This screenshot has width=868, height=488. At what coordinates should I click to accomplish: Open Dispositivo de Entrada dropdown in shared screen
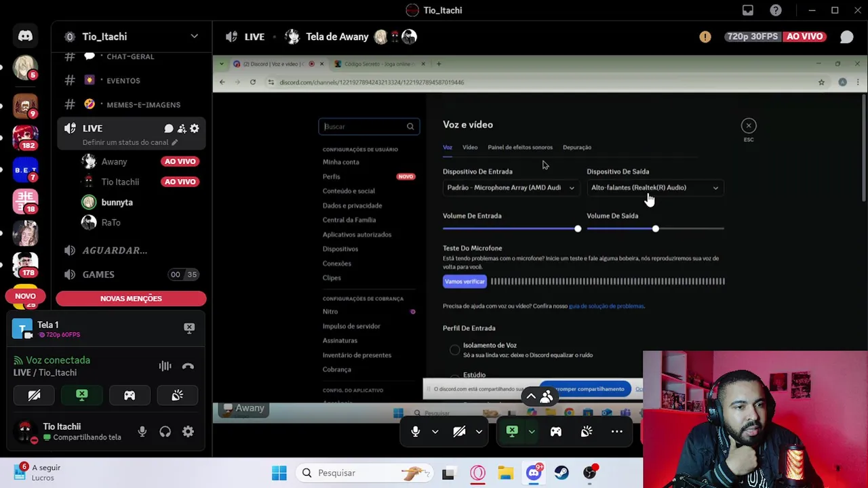coord(511,188)
